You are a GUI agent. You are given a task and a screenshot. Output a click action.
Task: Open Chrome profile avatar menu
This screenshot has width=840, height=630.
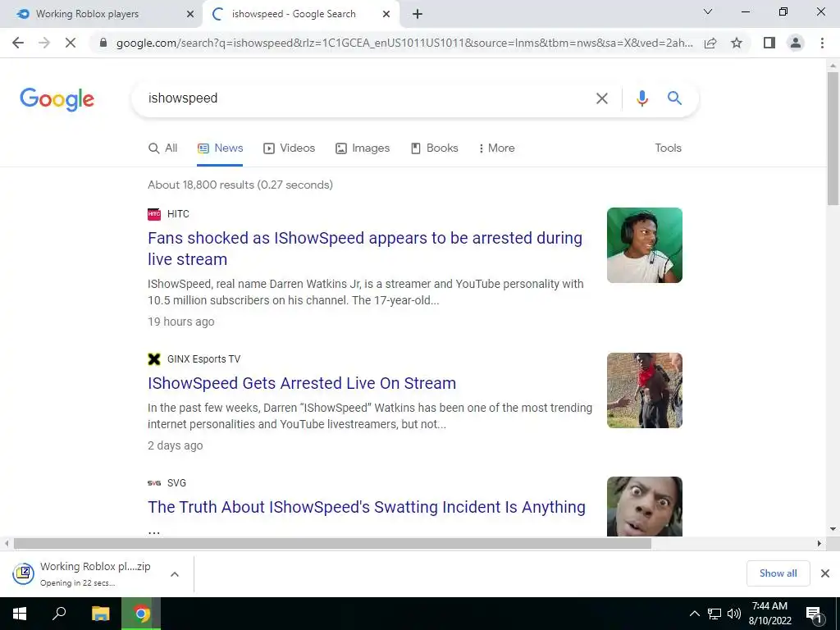pyautogui.click(x=796, y=43)
